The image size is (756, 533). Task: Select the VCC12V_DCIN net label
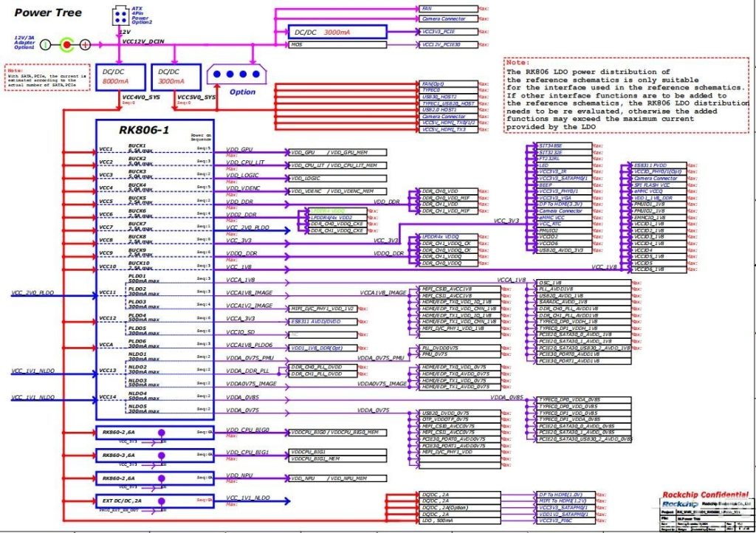point(143,41)
